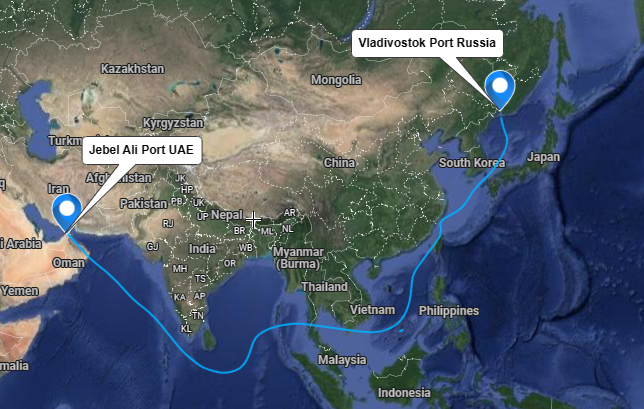Click the Kazakhstan country label
Screen dimensions: 644x409
pyautogui.click(x=133, y=69)
